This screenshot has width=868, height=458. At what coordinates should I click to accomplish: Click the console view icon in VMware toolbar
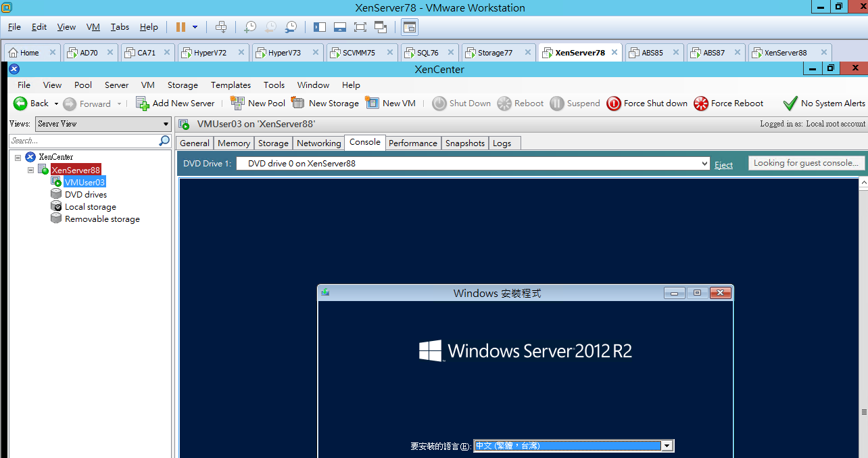(x=409, y=27)
